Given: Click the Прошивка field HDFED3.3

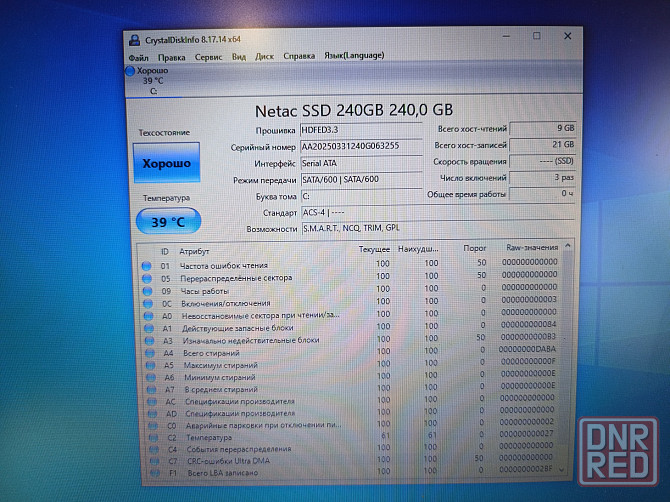Looking at the screenshot, I should 361,130.
